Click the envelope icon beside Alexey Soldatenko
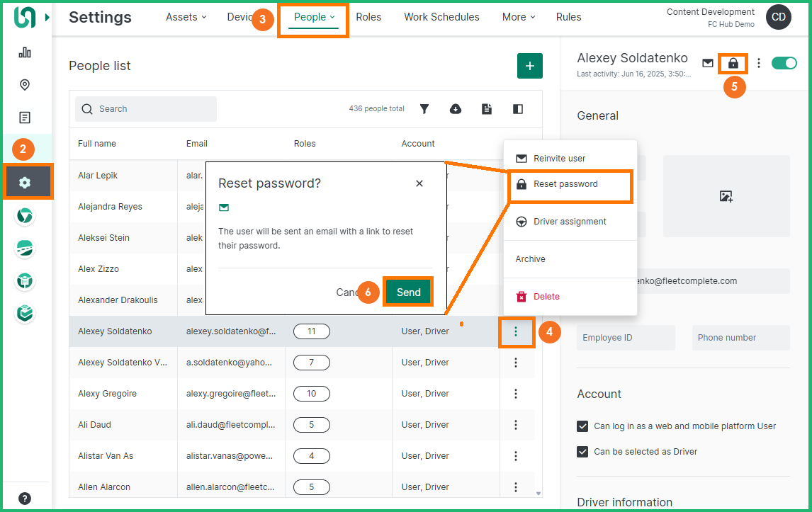The image size is (812, 512). coord(708,63)
